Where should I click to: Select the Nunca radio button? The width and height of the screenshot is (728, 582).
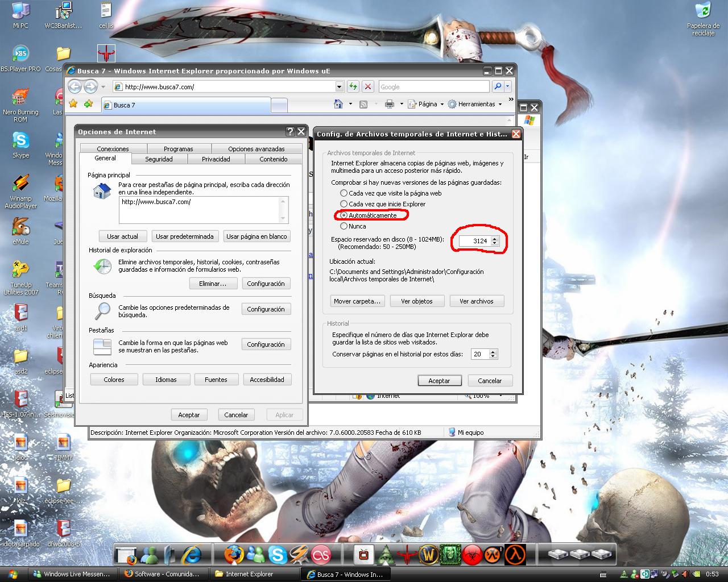[344, 226]
